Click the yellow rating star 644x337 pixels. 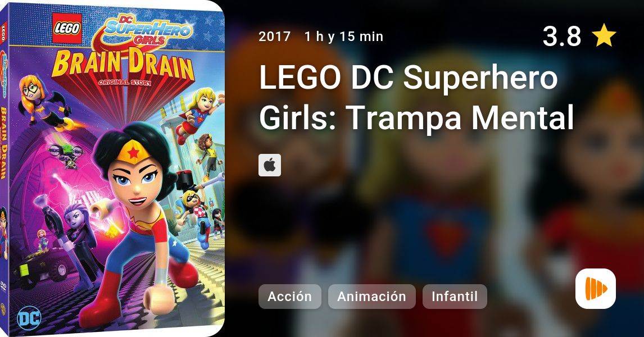coord(604,35)
